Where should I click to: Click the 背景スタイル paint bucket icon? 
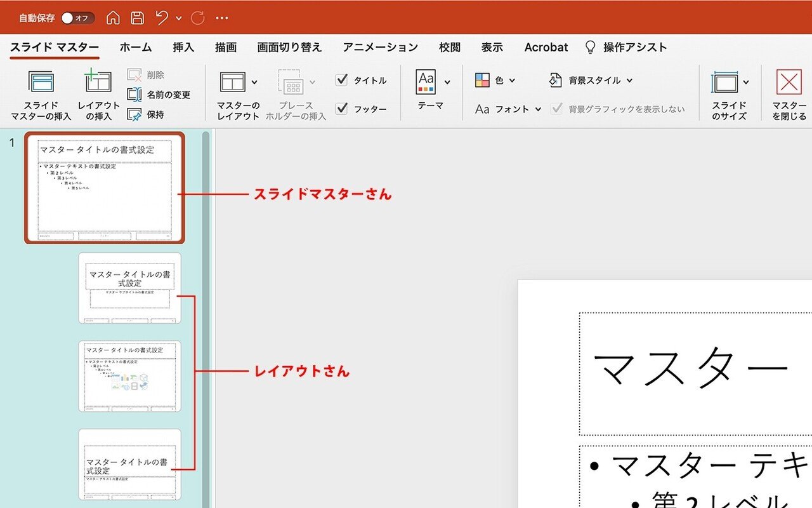[x=556, y=81]
